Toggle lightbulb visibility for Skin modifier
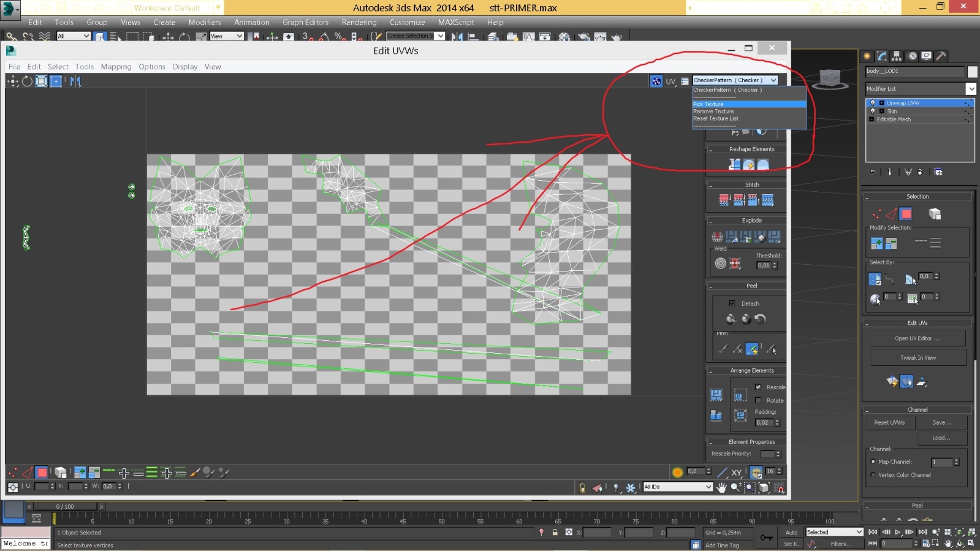Image resolution: width=980 pixels, height=551 pixels. click(x=873, y=111)
